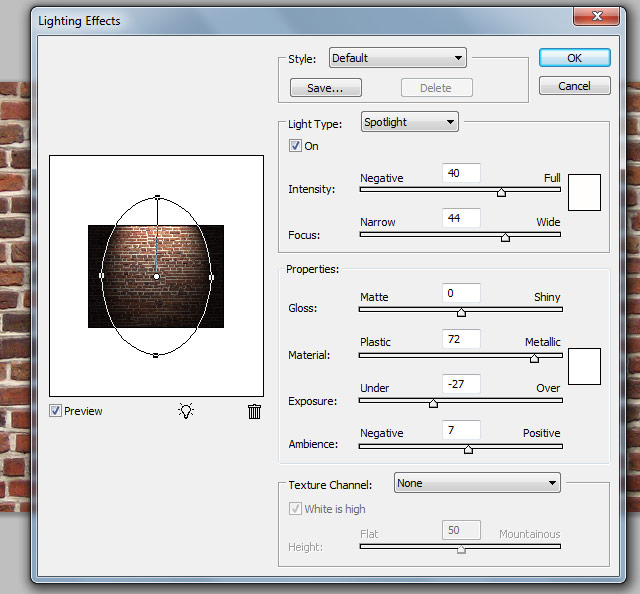Viewport: 640px width, 594px height.
Task: Click the Gloss value field showing 0
Action: [x=461, y=293]
